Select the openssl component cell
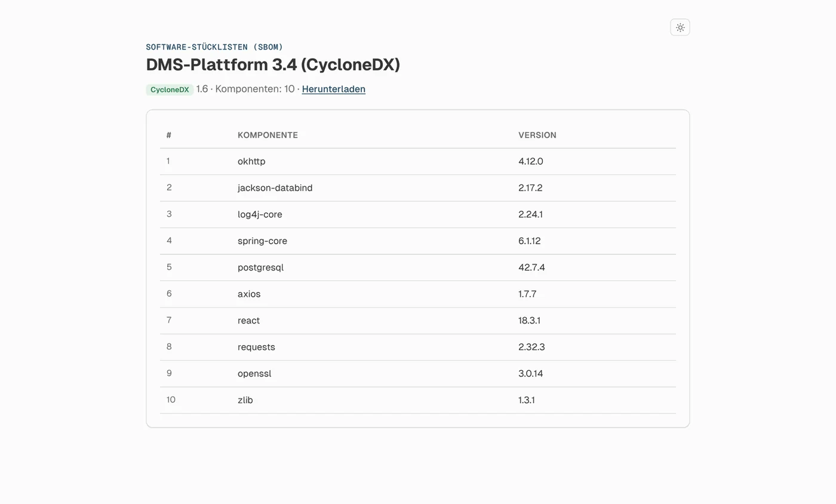The width and height of the screenshot is (836, 504). pos(254,373)
